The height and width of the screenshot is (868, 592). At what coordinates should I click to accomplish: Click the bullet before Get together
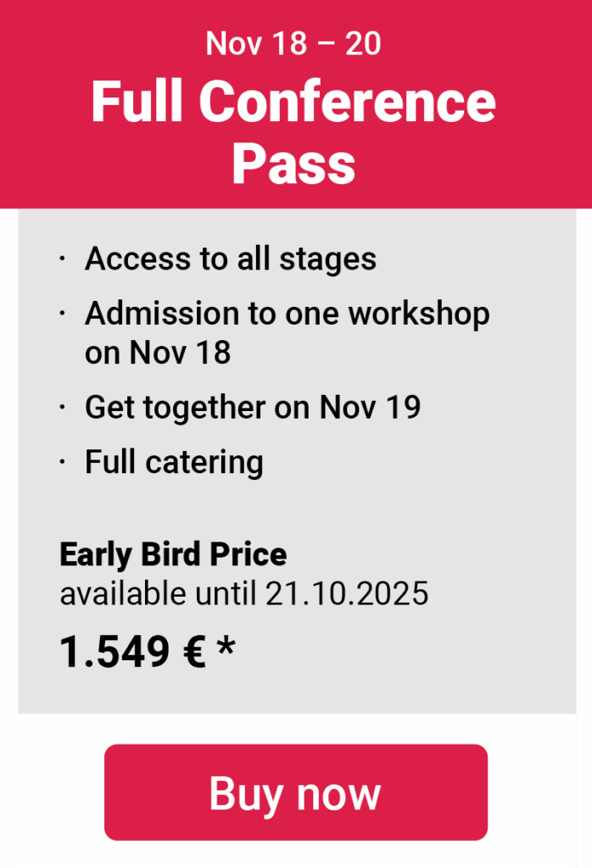coord(63,408)
